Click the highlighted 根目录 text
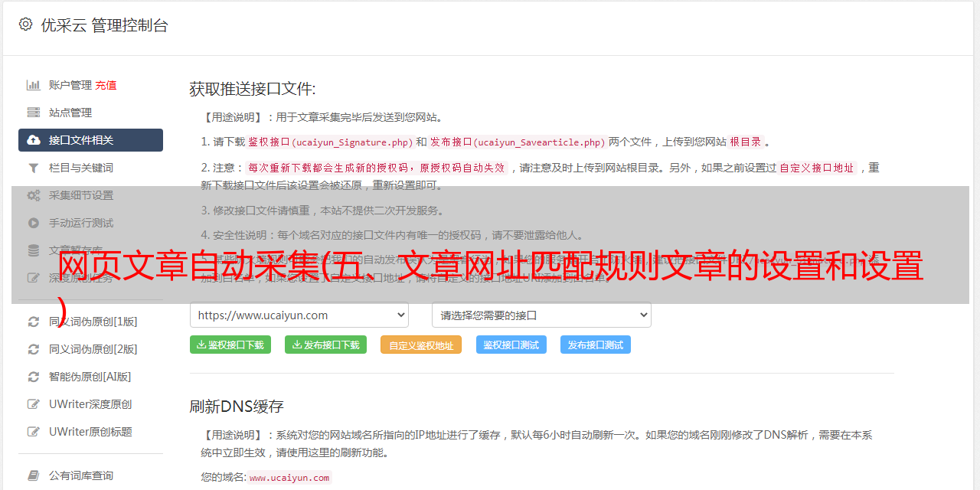 pos(746,142)
